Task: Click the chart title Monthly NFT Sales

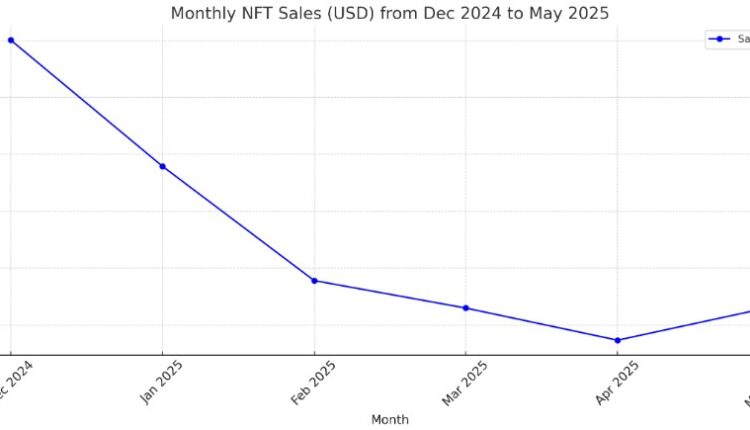Action: (x=389, y=13)
